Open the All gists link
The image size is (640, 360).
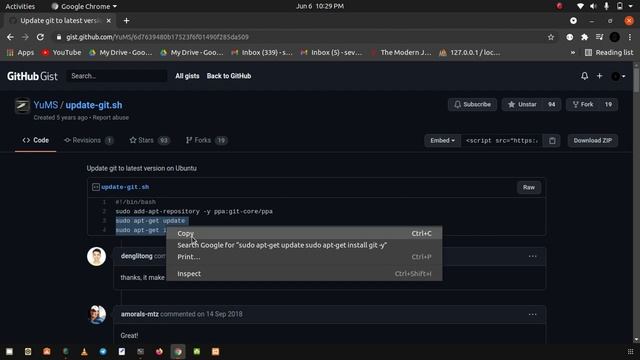coord(187,76)
